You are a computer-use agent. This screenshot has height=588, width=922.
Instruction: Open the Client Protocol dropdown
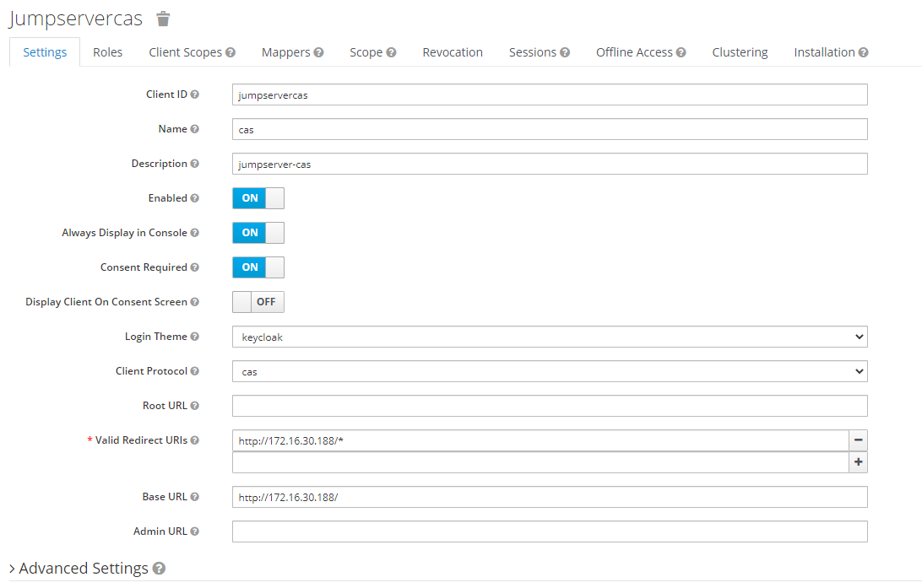(x=550, y=371)
